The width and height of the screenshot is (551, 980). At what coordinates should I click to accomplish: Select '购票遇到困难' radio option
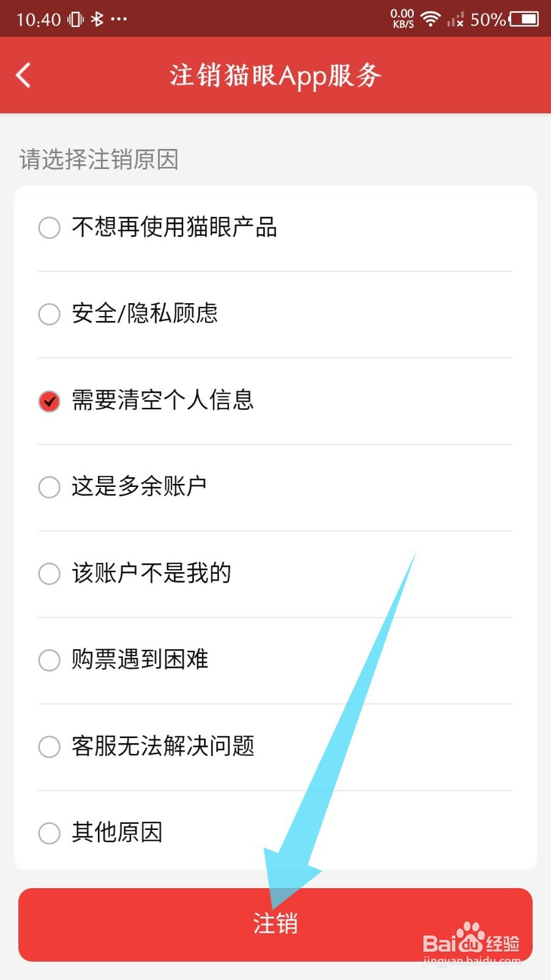point(50,660)
